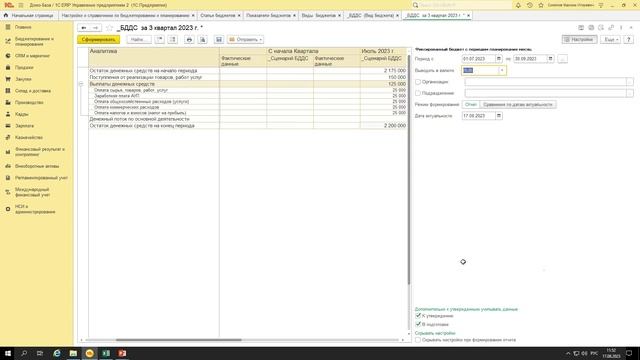640x360 pixels.
Task: Open notifications bell in title bar
Action: [518, 5]
